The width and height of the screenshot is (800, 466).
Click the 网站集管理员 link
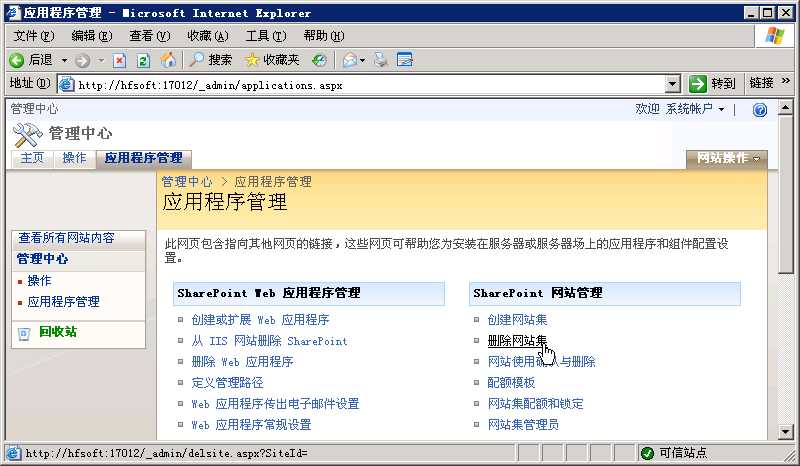(x=523, y=425)
